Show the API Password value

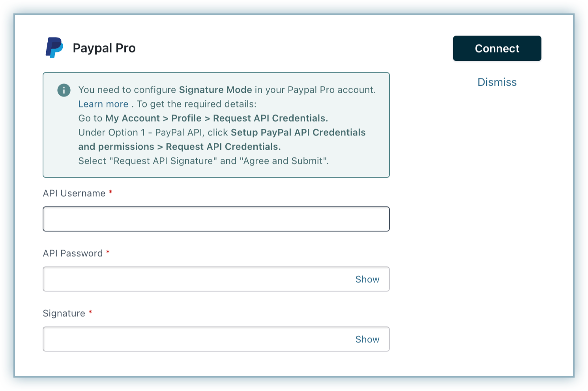pos(367,279)
